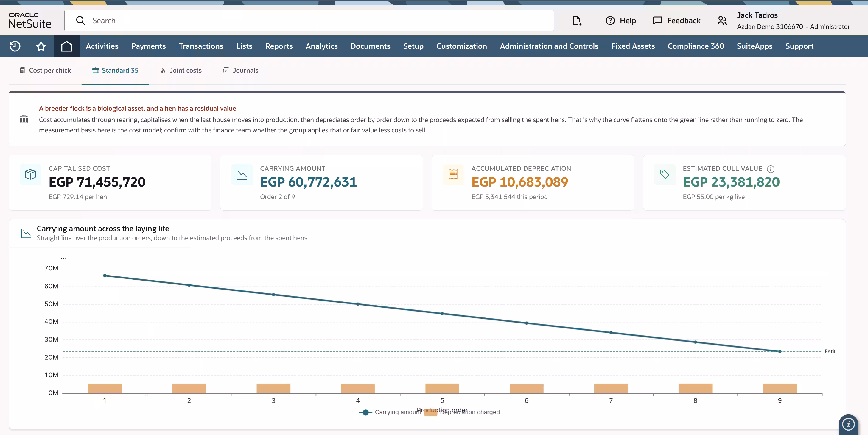Toggle the Depreciation charged legend entry
The height and width of the screenshot is (435, 868).
click(462, 412)
